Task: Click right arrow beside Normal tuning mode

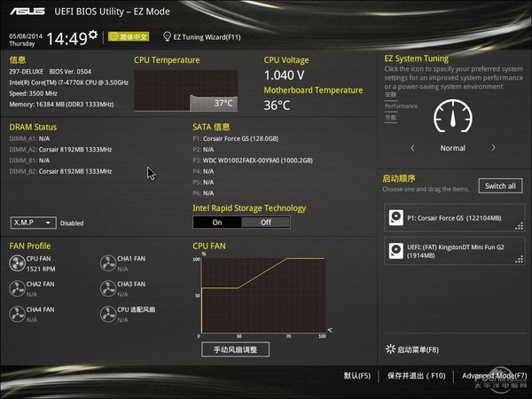Action: tap(494, 148)
